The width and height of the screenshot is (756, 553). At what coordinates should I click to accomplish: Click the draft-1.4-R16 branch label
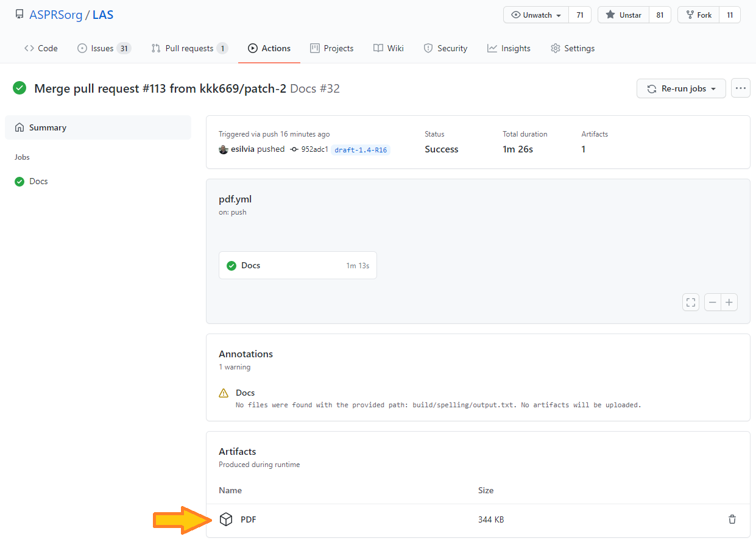[361, 149]
